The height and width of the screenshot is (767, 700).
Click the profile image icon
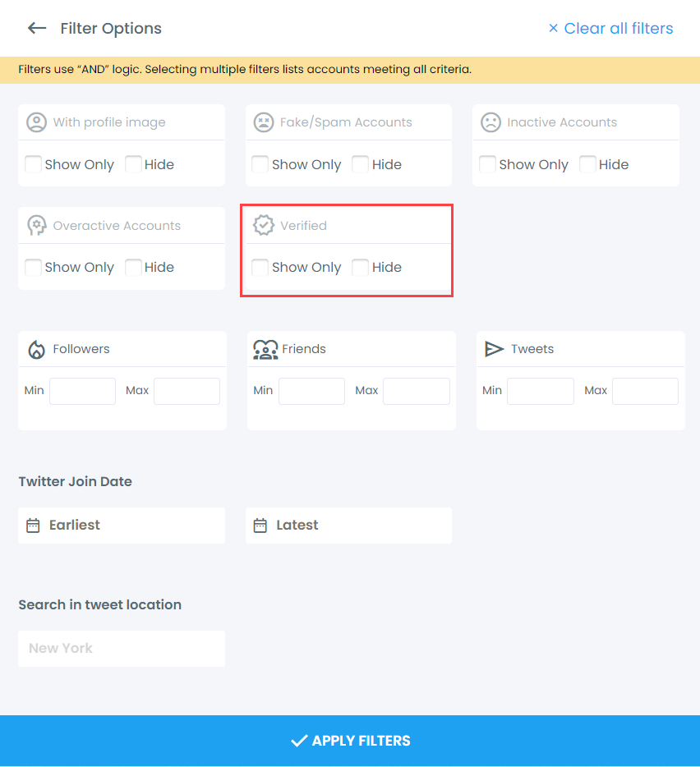(36, 122)
